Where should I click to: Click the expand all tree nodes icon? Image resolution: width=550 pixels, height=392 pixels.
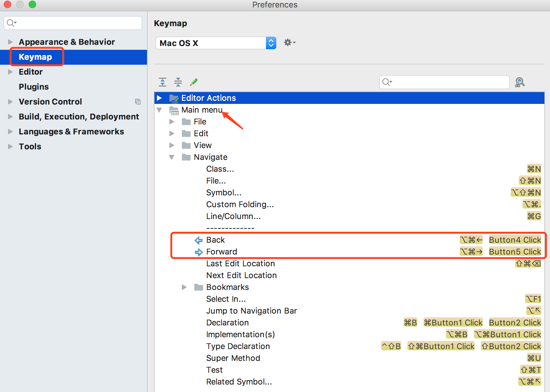pyautogui.click(x=162, y=82)
